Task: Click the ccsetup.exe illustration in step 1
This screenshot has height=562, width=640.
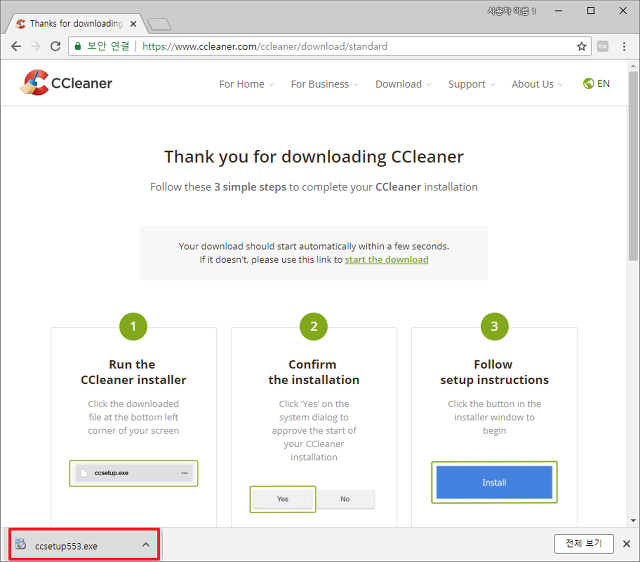Action: click(133, 473)
